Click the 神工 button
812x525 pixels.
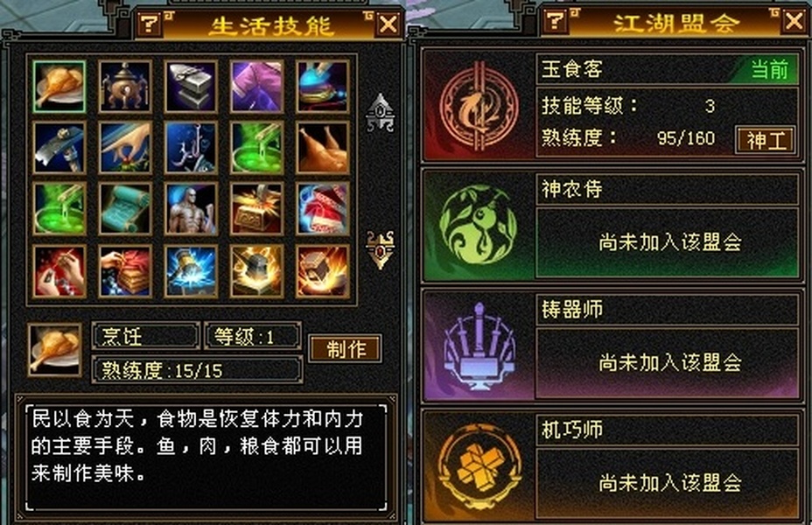pos(766,140)
